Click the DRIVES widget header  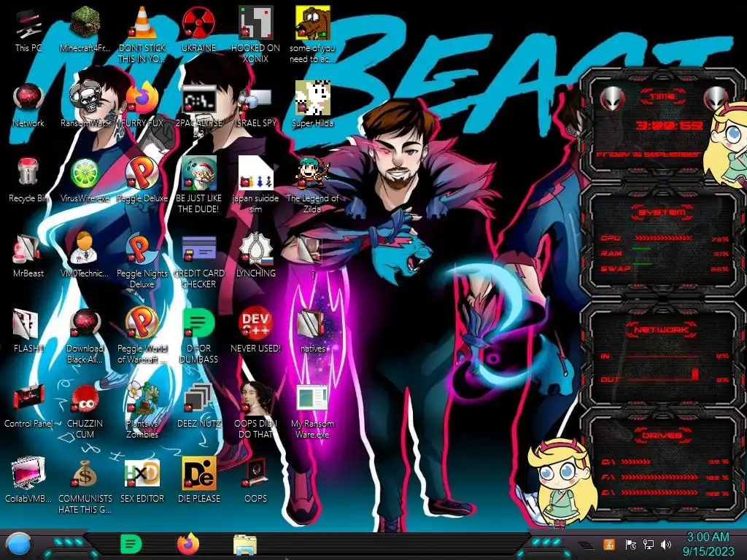[x=662, y=435]
